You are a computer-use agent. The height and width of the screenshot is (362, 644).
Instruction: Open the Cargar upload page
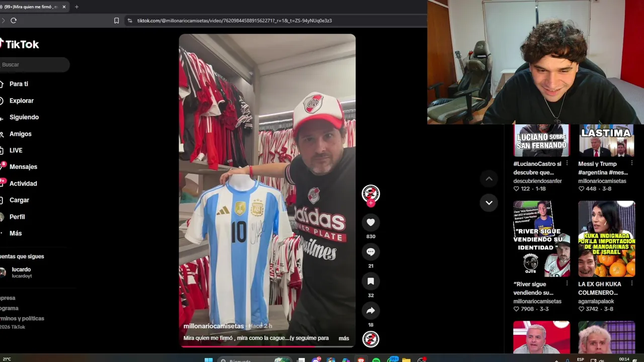pyautogui.click(x=19, y=200)
